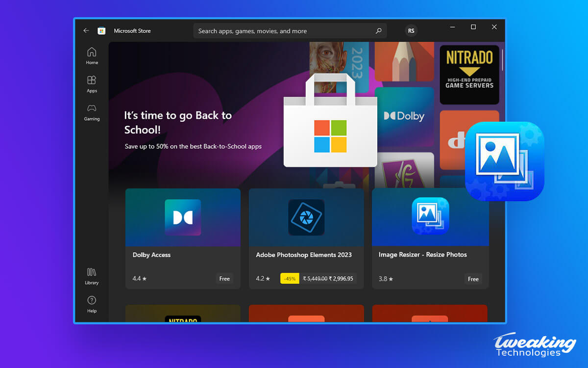Select the Dolby Access app icon

coord(183,217)
